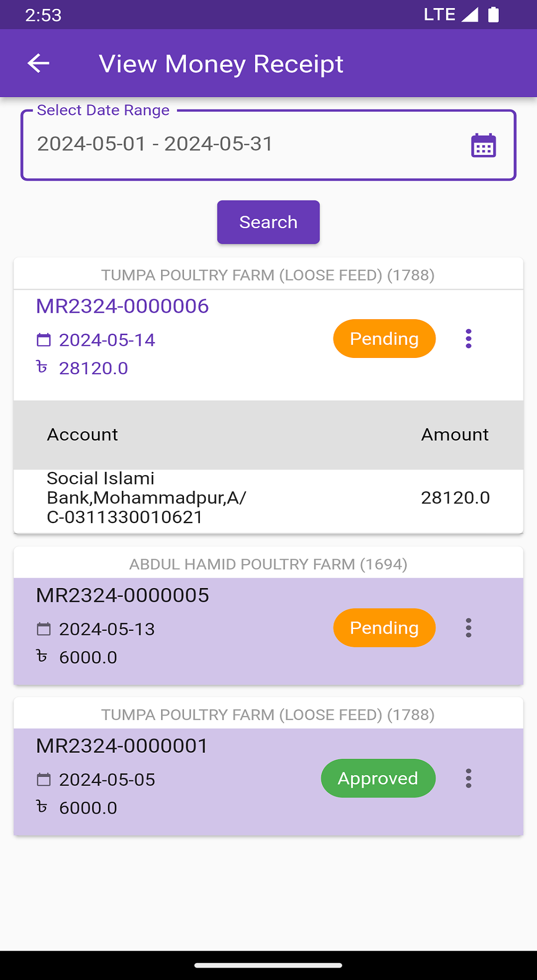Open three-dot menu for MR2324-0000005
The width and height of the screenshot is (537, 980).
pyautogui.click(x=468, y=628)
